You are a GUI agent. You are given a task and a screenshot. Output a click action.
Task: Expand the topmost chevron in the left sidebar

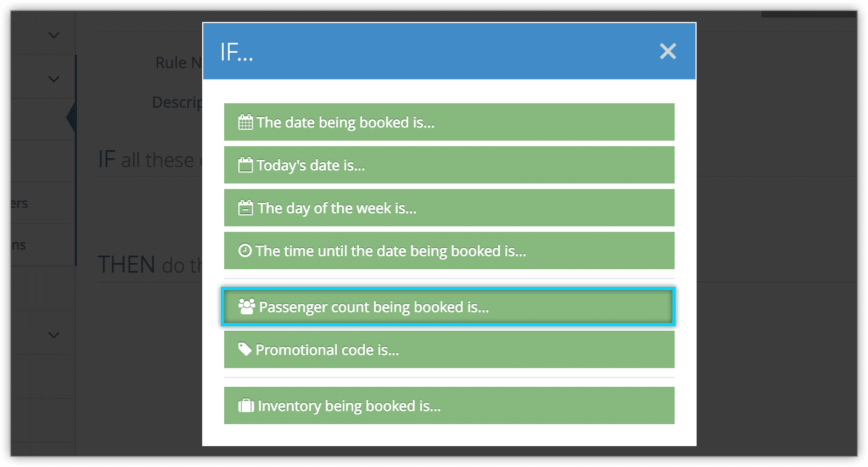pyautogui.click(x=53, y=35)
